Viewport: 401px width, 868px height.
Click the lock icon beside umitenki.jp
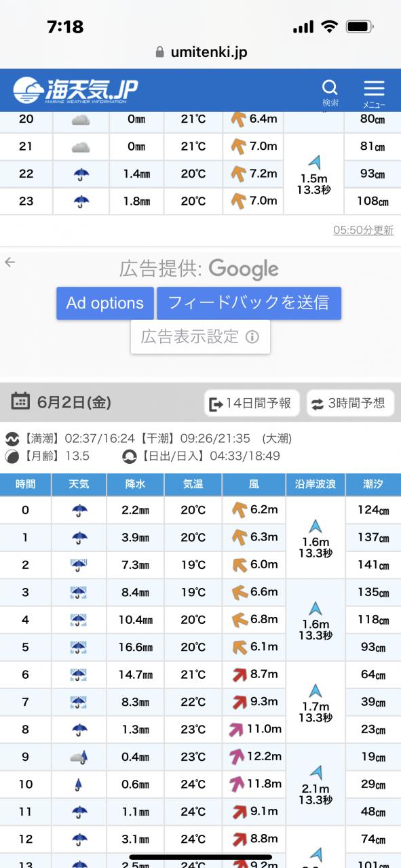(160, 52)
